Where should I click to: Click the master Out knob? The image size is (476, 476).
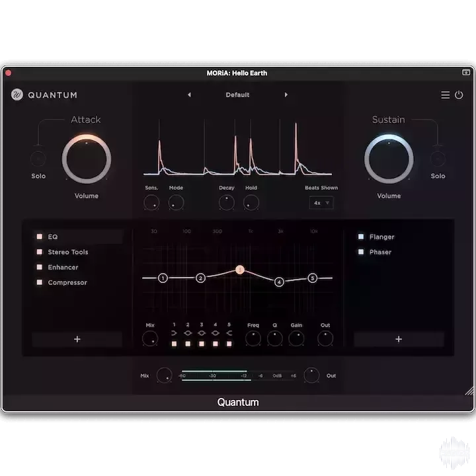click(311, 376)
